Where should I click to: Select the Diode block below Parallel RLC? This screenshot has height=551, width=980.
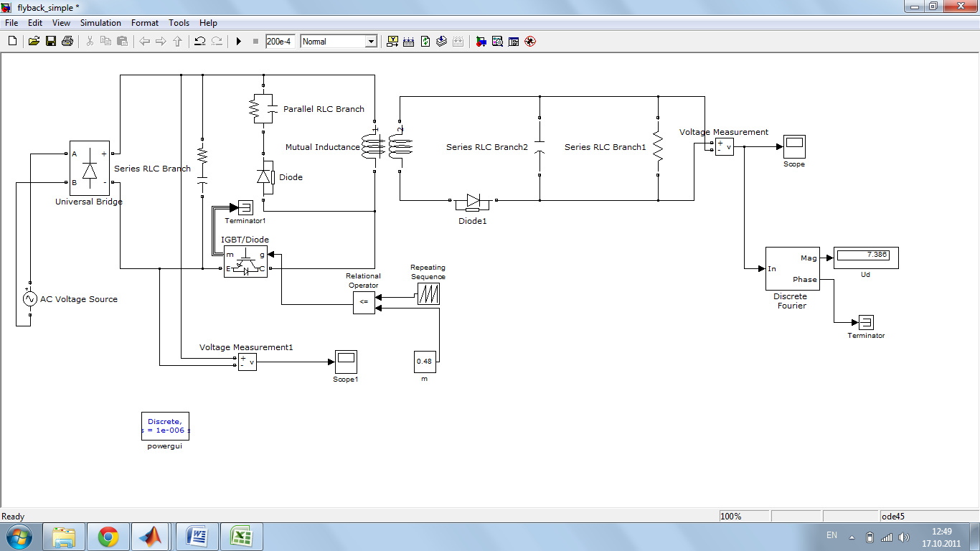point(265,177)
